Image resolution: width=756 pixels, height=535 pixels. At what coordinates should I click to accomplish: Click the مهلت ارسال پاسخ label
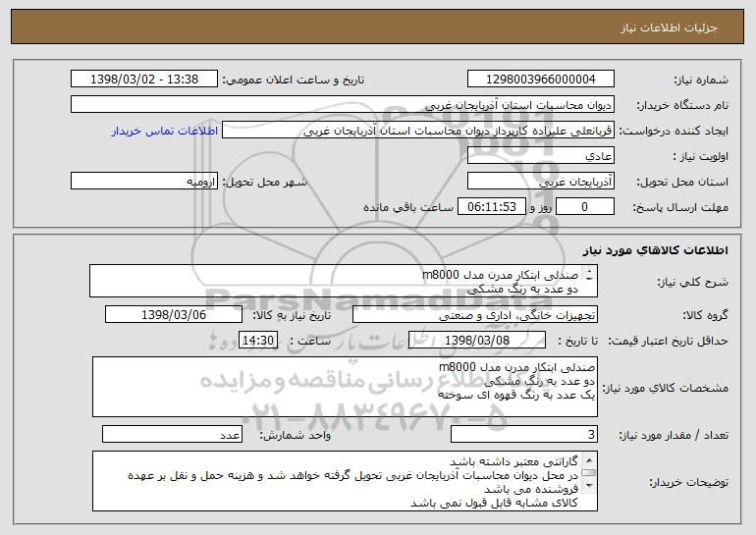tap(680, 207)
